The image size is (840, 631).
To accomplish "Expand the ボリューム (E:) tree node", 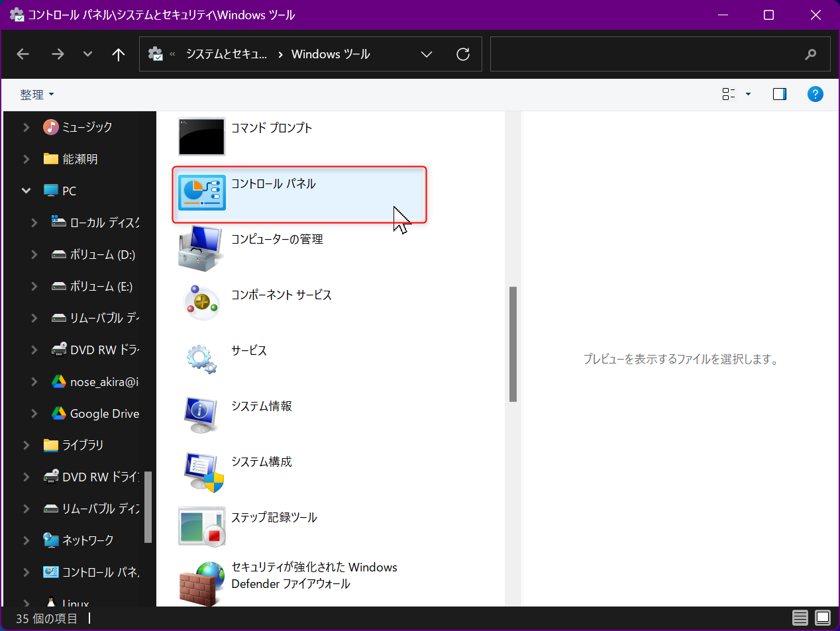I will 34,286.
